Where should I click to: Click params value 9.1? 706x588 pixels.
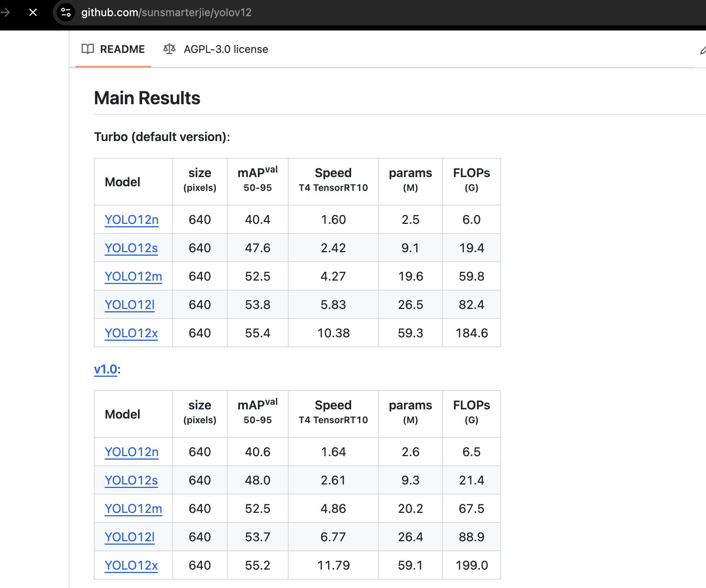pos(410,248)
